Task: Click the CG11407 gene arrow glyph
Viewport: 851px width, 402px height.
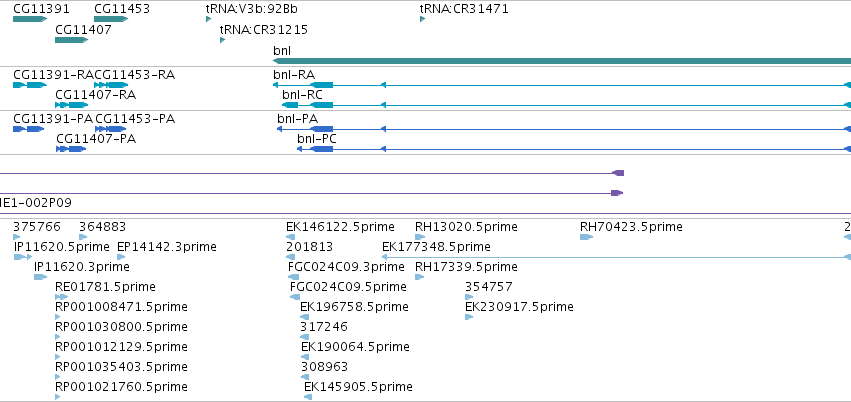Action: 72,40
